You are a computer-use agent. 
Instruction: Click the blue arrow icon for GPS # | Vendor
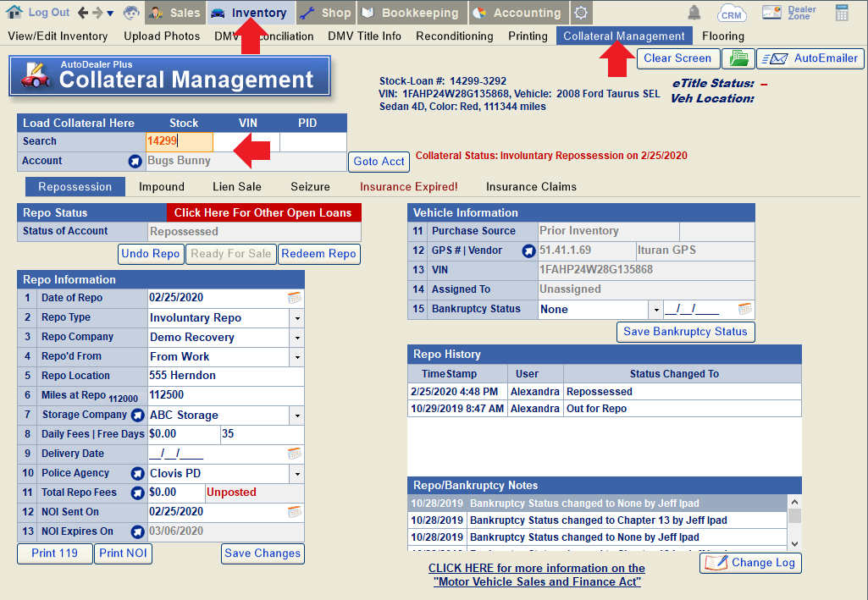coord(528,250)
